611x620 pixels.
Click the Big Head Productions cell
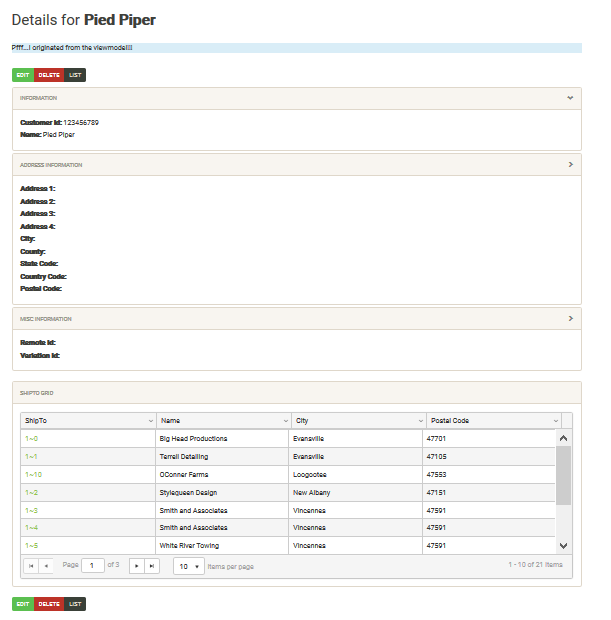tap(222, 439)
